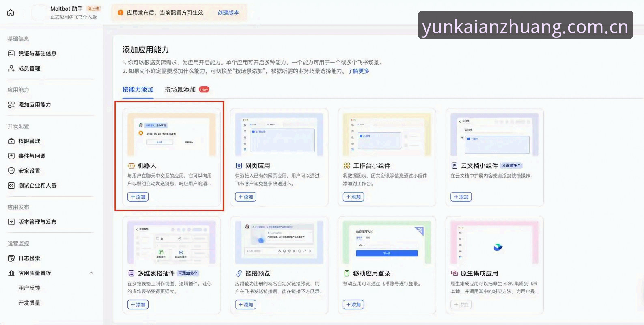Screen dimensions: 644x325
Task: Click the Moltbot app avatar thumbnail
Action: point(39,13)
